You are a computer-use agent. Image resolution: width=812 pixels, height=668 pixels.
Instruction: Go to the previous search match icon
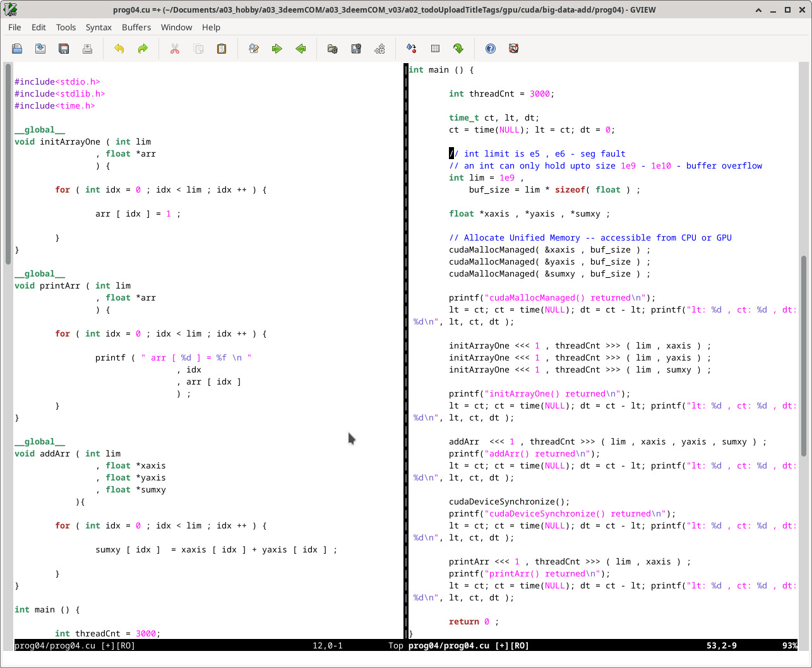301,49
